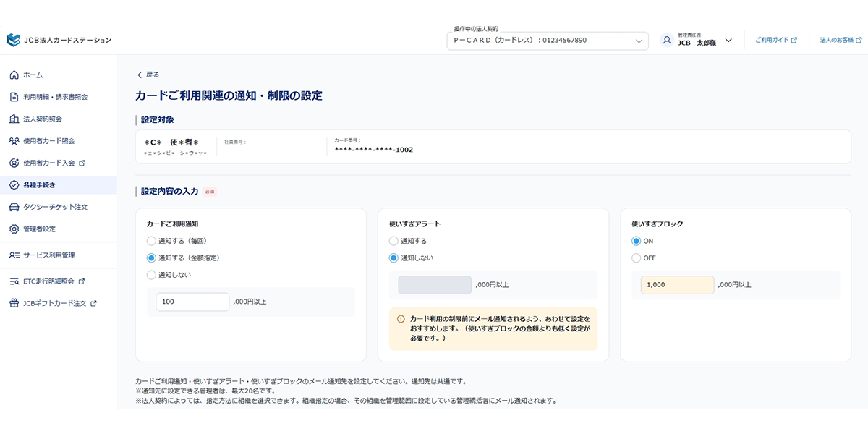Go back using the 戻る link
Screen dimensions: 868x434
pos(148,75)
